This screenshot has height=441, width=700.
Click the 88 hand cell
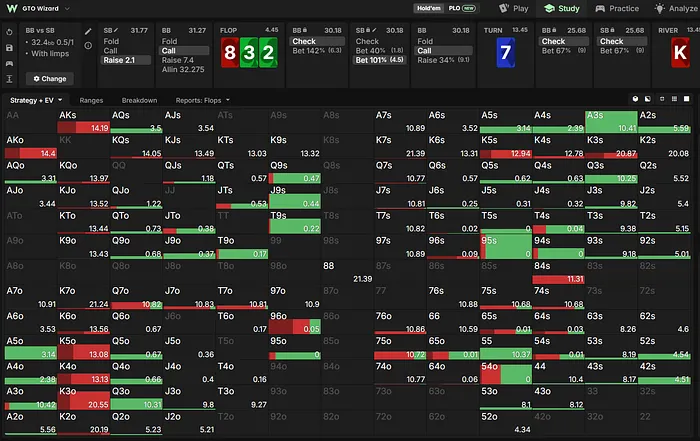[347, 272]
